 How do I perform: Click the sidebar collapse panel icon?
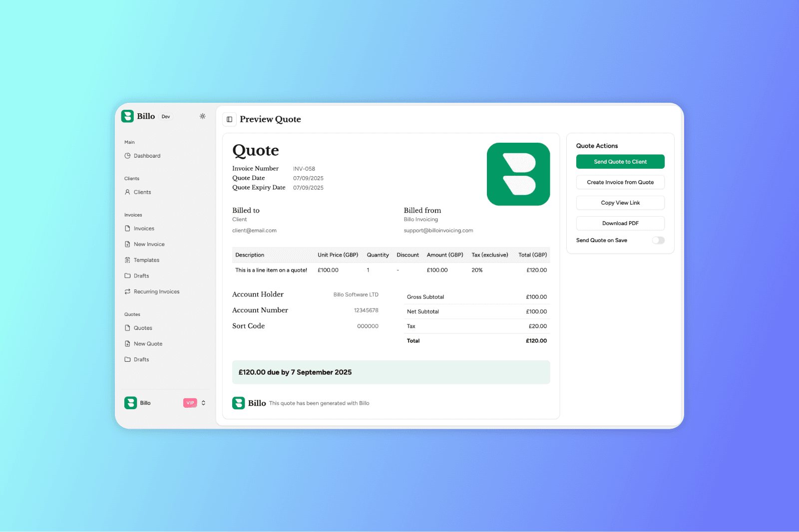point(230,119)
